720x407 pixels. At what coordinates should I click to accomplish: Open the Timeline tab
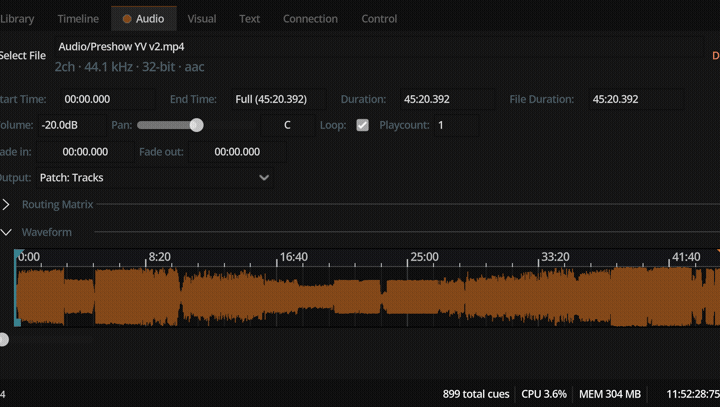[x=78, y=19]
